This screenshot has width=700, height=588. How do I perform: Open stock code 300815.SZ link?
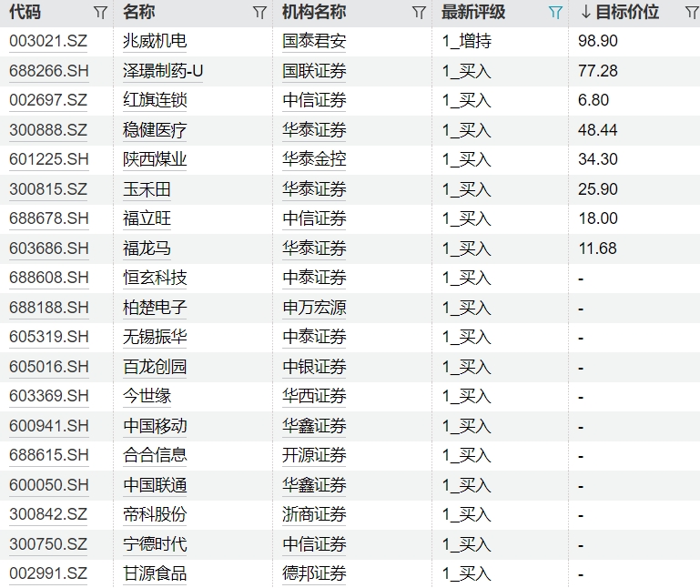click(x=48, y=189)
